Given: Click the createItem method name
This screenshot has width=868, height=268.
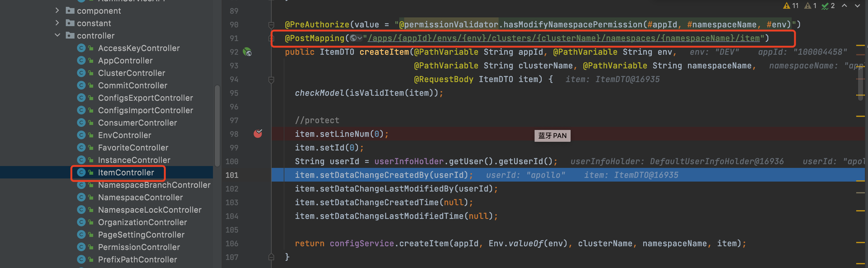Looking at the screenshot, I should pyautogui.click(x=384, y=52).
